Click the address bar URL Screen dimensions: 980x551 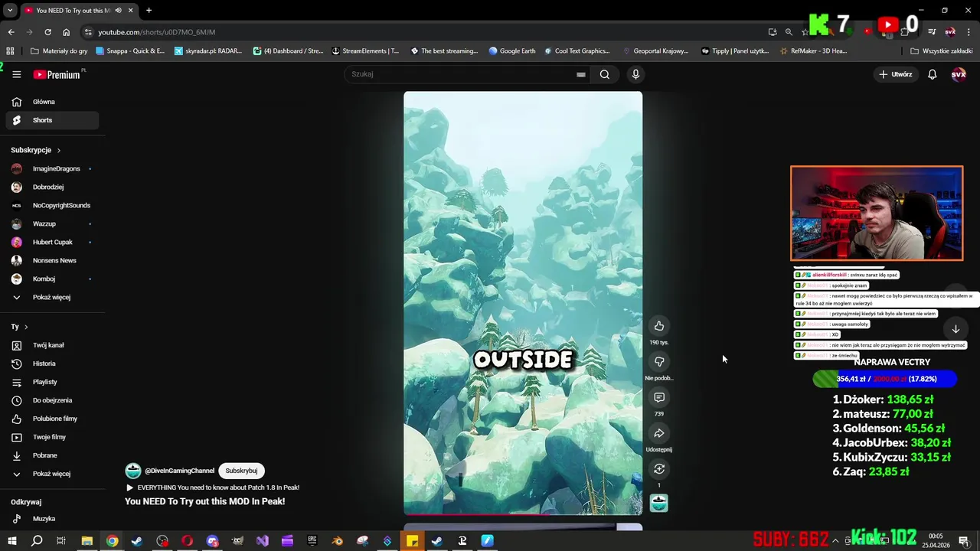pyautogui.click(x=157, y=32)
